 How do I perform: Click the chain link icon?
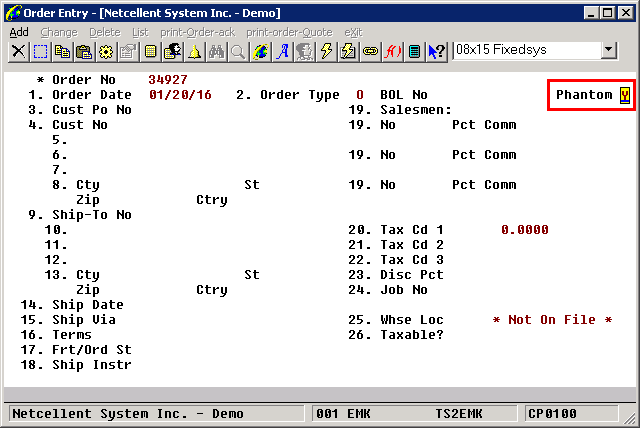[370, 52]
